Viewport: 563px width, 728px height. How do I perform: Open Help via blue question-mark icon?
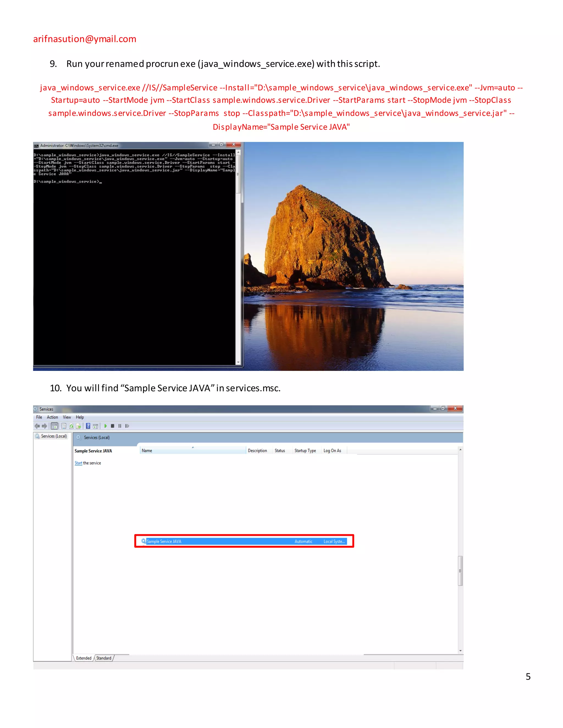[88, 426]
